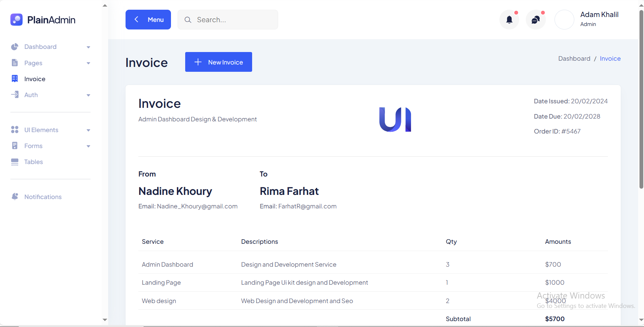This screenshot has width=644, height=327.
Task: Expand the Dashboard menu arrow
Action: [x=88, y=47]
